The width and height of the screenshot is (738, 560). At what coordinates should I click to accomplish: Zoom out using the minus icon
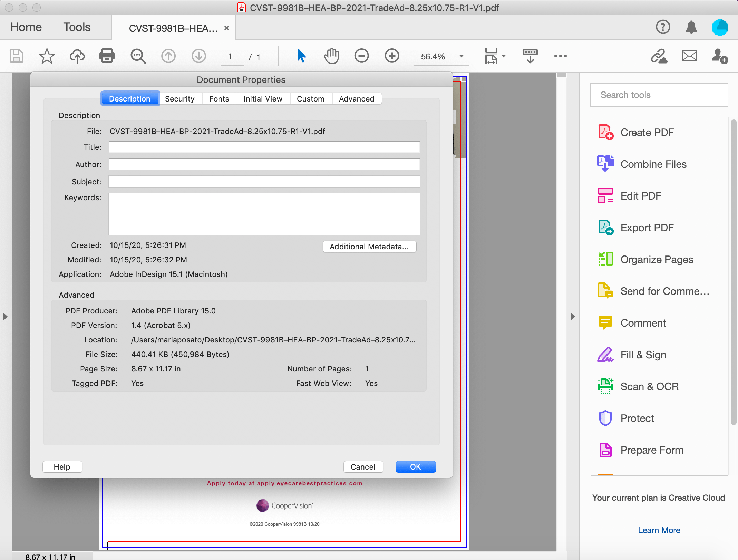coord(361,56)
